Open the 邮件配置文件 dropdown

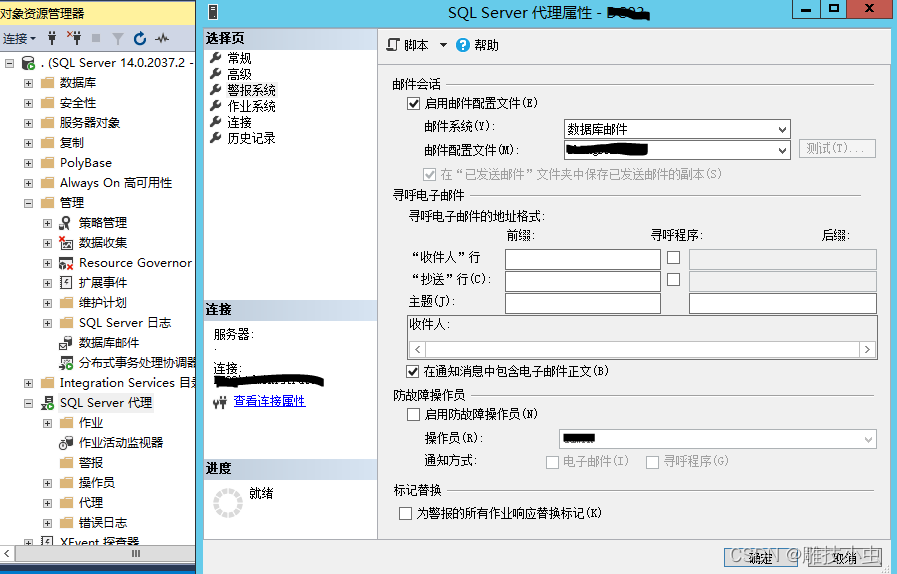(x=677, y=151)
